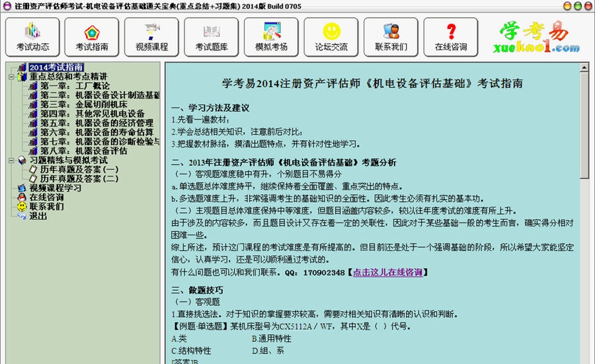Open 历年真题及答案 (一)
Screen dimensions: 595x364
point(79,170)
